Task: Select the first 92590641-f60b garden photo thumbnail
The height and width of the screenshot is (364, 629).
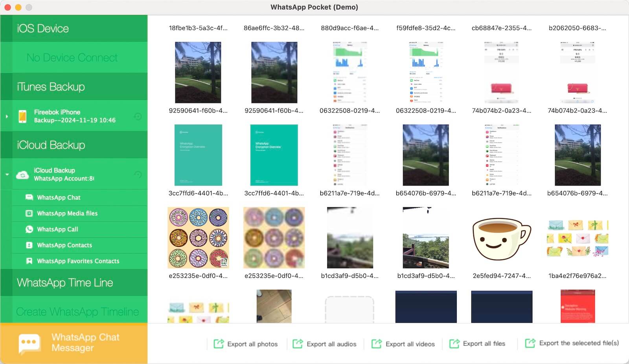Action: [198, 72]
